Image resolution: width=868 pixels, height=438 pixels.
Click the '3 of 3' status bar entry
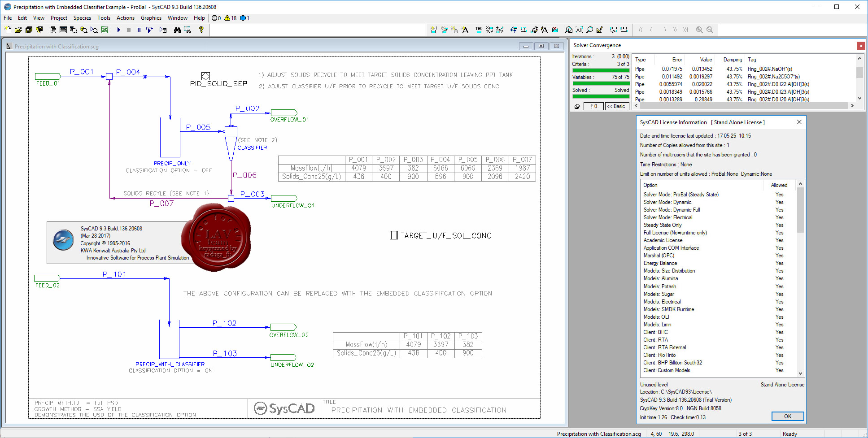tap(745, 434)
